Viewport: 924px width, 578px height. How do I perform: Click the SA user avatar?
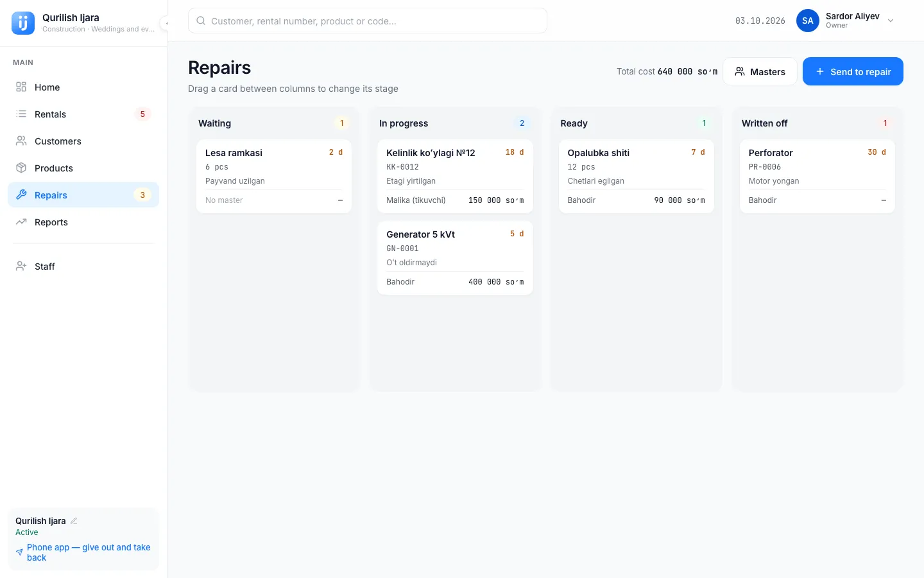point(808,21)
